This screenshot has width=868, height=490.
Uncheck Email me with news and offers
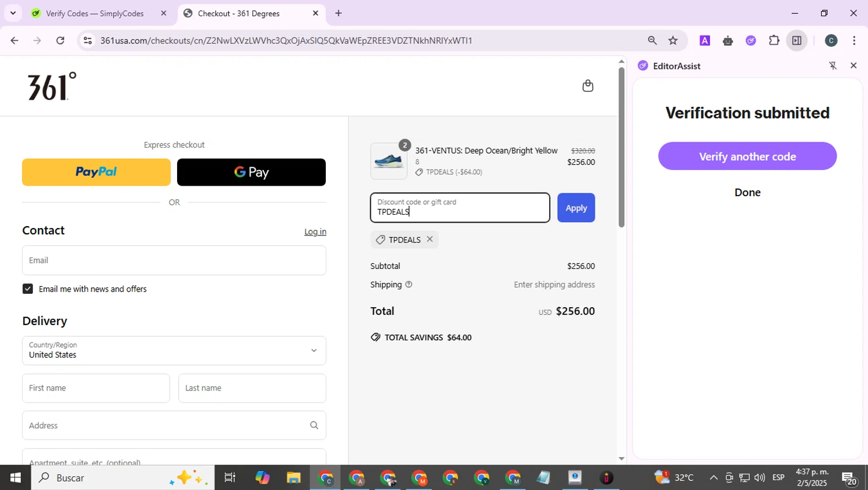pyautogui.click(x=28, y=289)
